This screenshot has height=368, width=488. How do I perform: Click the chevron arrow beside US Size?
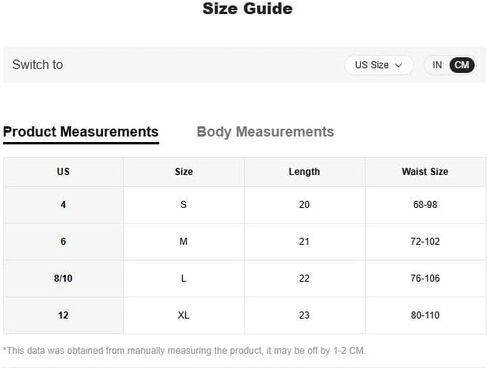(398, 65)
